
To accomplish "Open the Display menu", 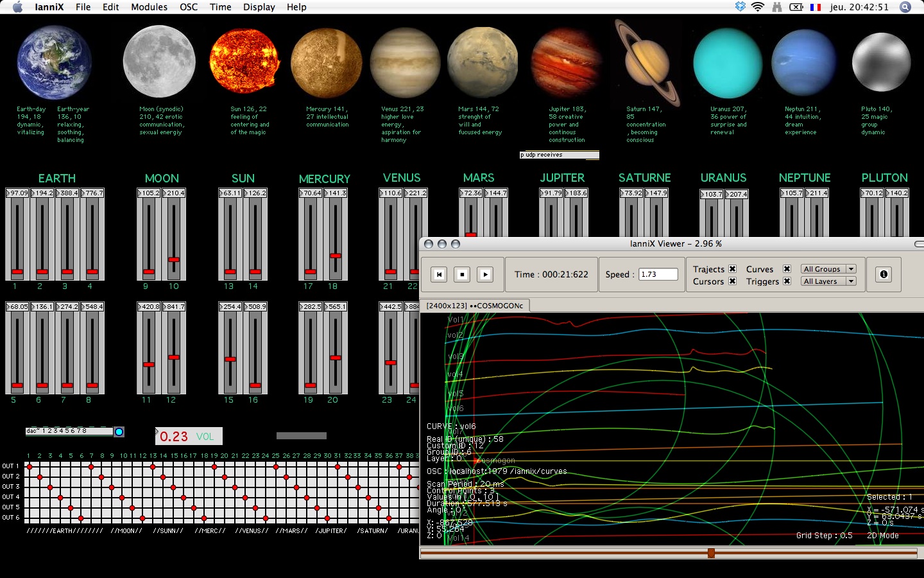I will 259,7.
